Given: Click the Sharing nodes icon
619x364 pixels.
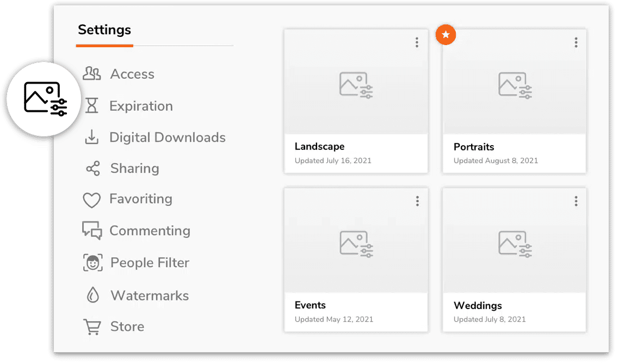Looking at the screenshot, I should coord(93,168).
